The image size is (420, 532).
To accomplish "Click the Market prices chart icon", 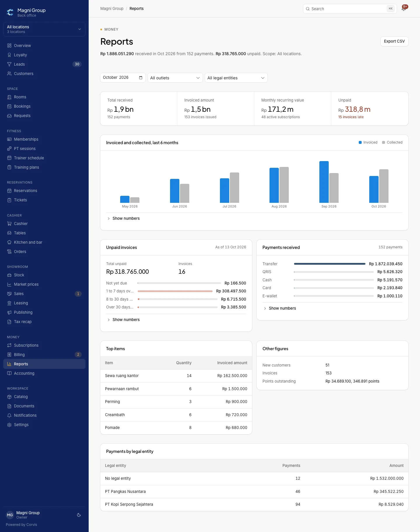I will pyautogui.click(x=9, y=284).
